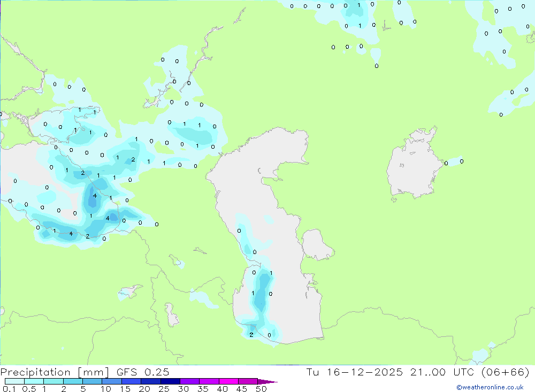Click the 20–25 mm dark blue swatch

click(x=151, y=381)
